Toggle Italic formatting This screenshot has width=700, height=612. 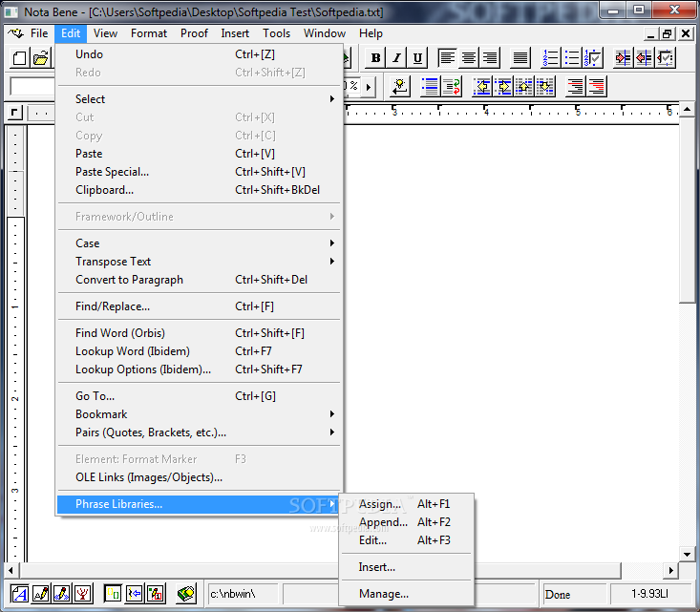396,58
